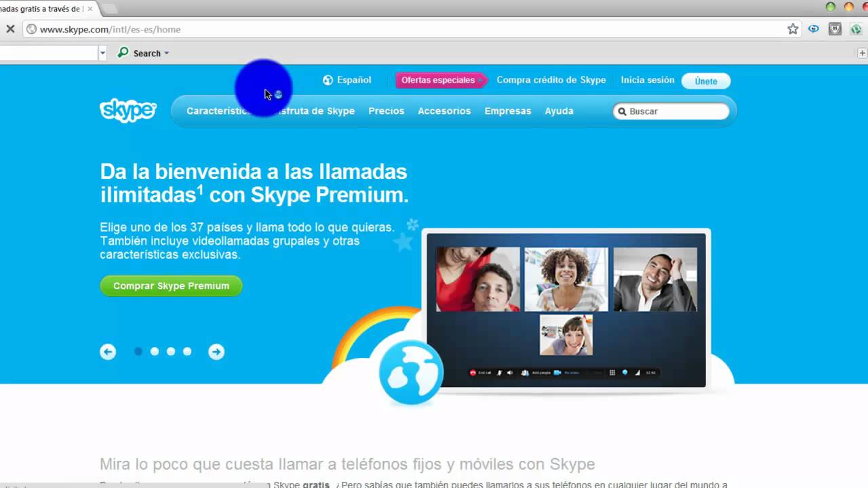Click Inicia sesión
This screenshot has width=868, height=488.
648,80
